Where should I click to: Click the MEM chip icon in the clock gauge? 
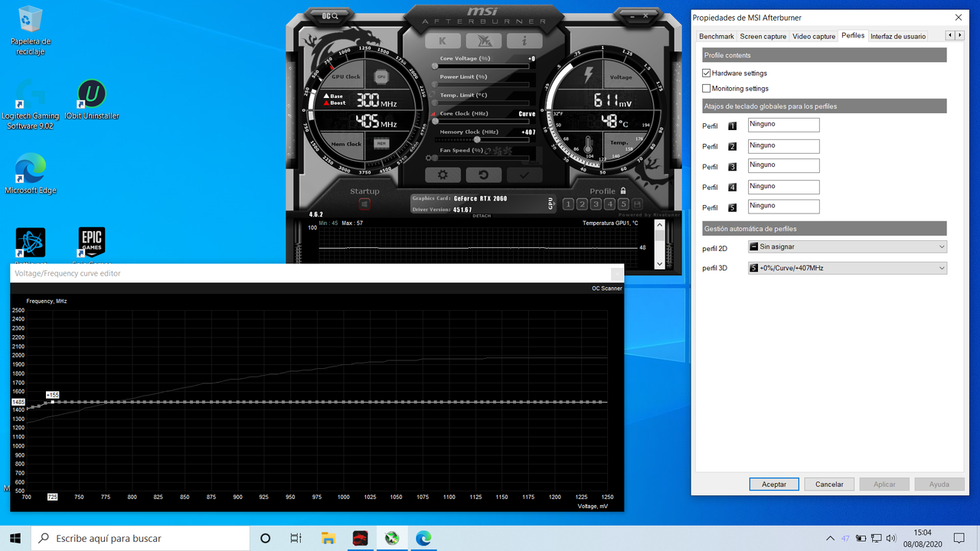pyautogui.click(x=381, y=143)
